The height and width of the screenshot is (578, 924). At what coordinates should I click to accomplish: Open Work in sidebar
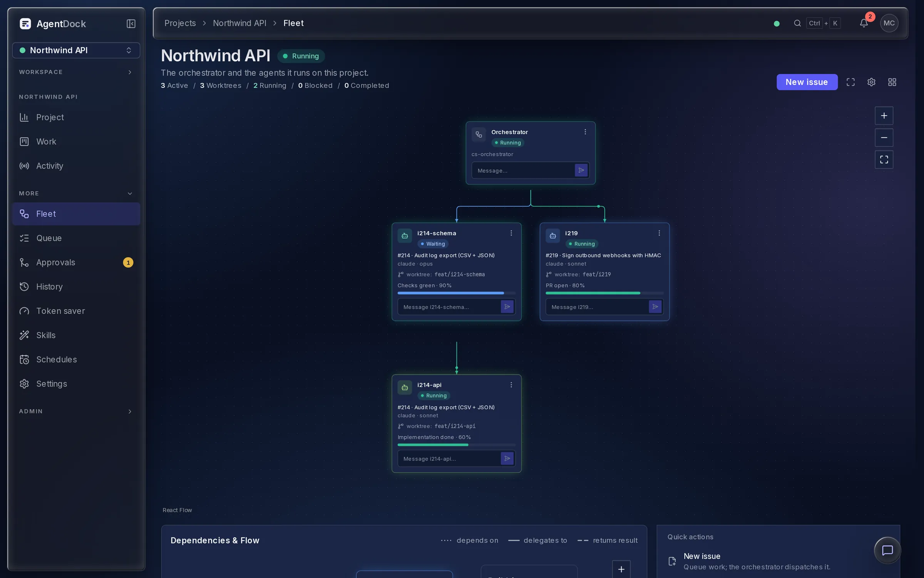point(76,141)
